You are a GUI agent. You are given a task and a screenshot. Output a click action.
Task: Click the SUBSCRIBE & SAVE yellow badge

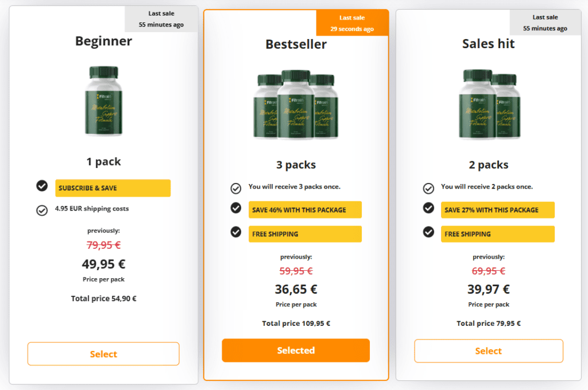[113, 188]
